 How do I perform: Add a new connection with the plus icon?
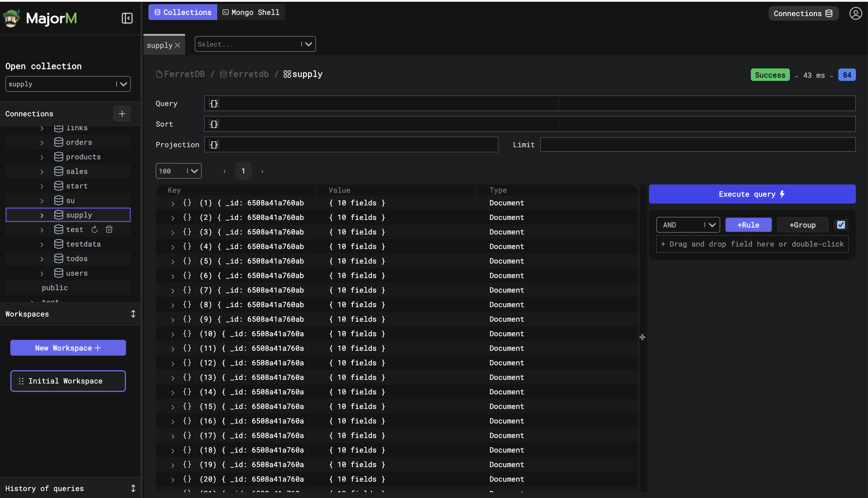click(x=122, y=114)
